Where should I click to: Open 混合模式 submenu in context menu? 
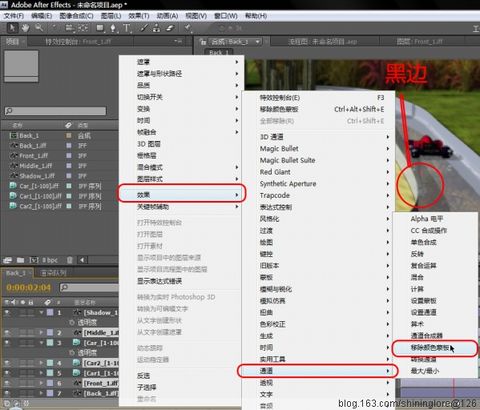[x=182, y=167]
